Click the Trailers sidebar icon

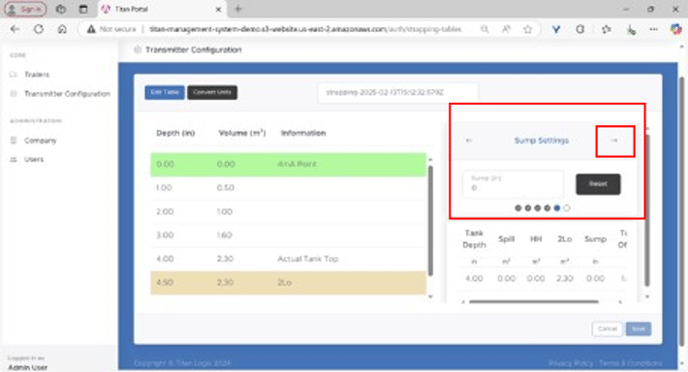[14, 75]
